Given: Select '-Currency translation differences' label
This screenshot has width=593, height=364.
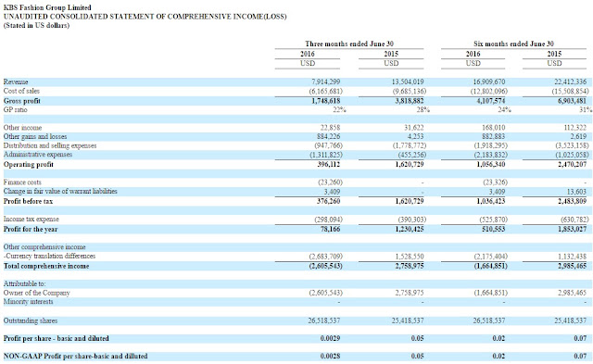Looking at the screenshot, I should click(x=49, y=256).
